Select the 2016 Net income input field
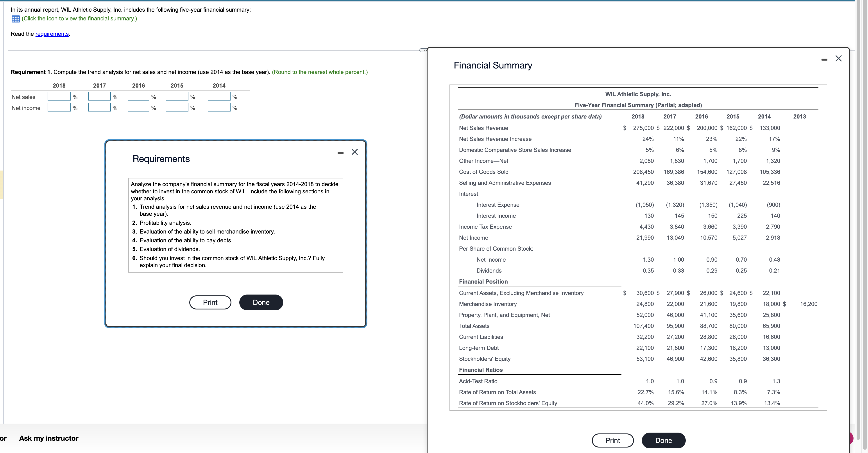This screenshot has height=453, width=868. (x=138, y=108)
